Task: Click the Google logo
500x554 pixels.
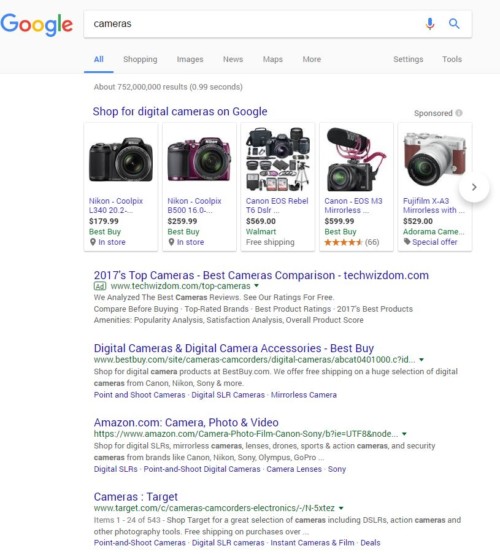Action: coord(36,24)
